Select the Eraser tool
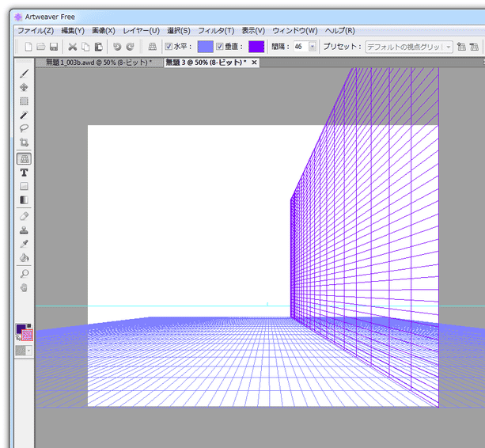Image resolution: width=485 pixels, height=448 pixels. coord(24,216)
